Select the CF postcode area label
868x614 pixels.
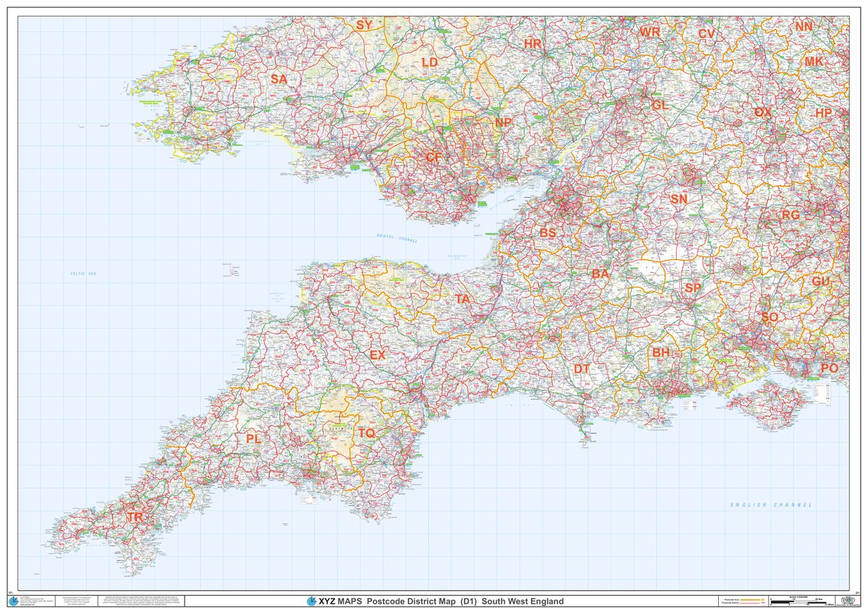(x=433, y=157)
